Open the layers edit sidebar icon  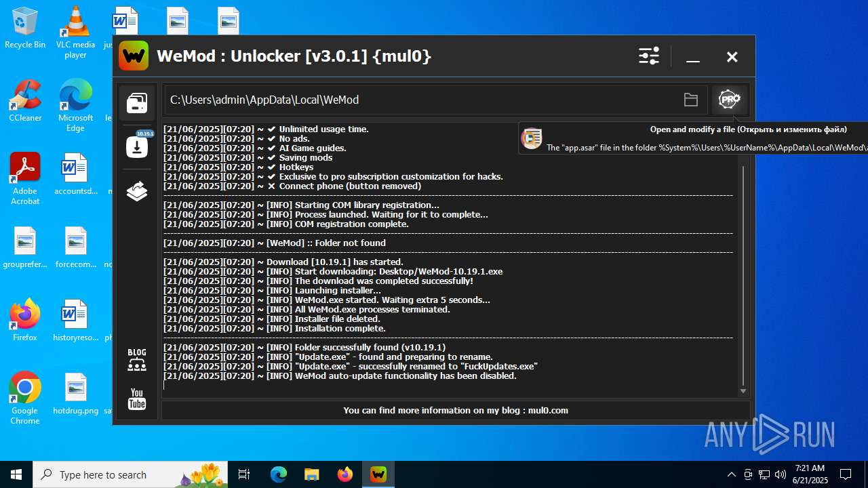pos(137,192)
